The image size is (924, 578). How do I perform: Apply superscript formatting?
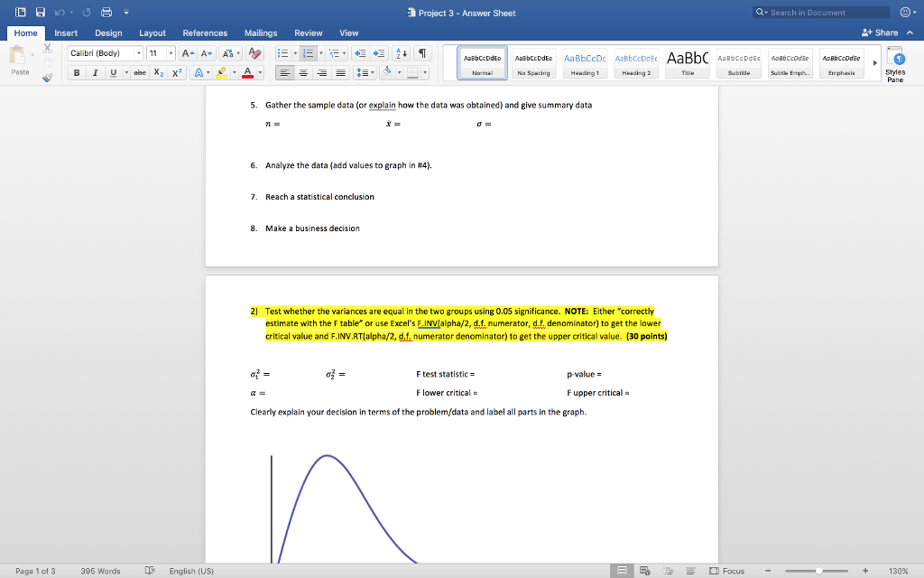point(177,72)
